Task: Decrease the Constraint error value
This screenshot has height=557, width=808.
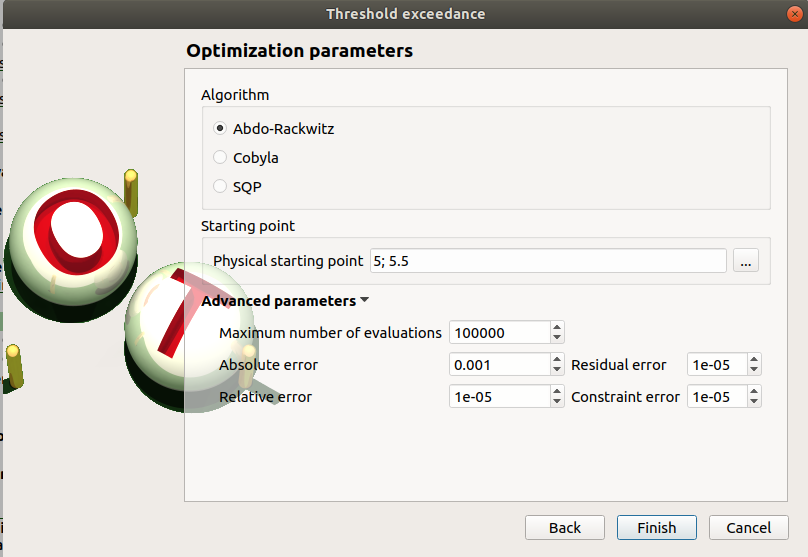Action: point(754,402)
